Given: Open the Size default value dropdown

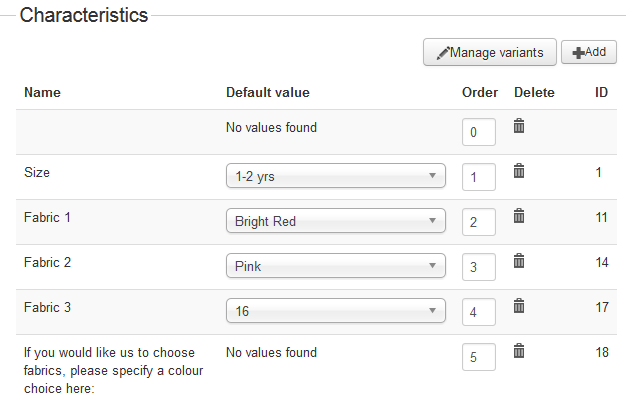Looking at the screenshot, I should (336, 176).
